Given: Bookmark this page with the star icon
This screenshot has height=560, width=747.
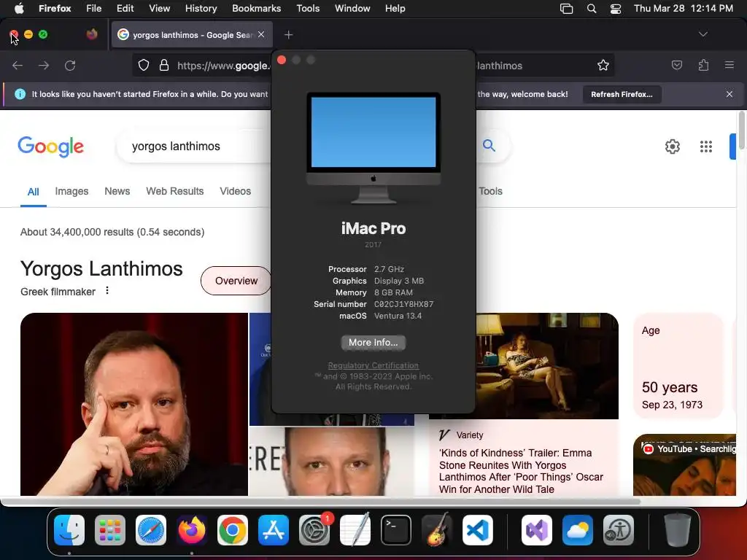Looking at the screenshot, I should pyautogui.click(x=603, y=65).
